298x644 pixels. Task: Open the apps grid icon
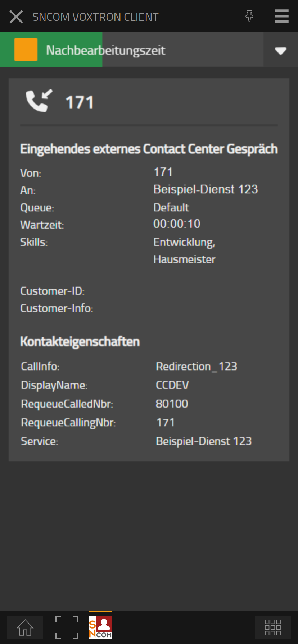(272, 627)
